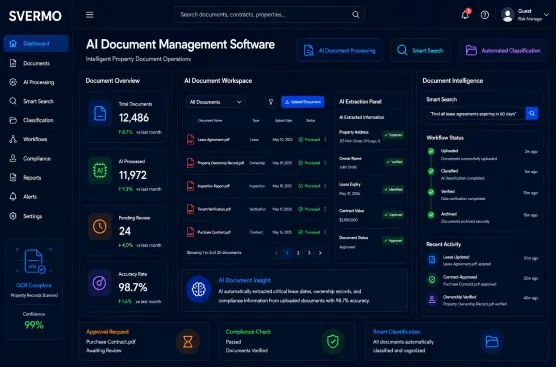This screenshot has height=367, width=556.
Task: Click the filter funnel icon
Action: point(271,102)
